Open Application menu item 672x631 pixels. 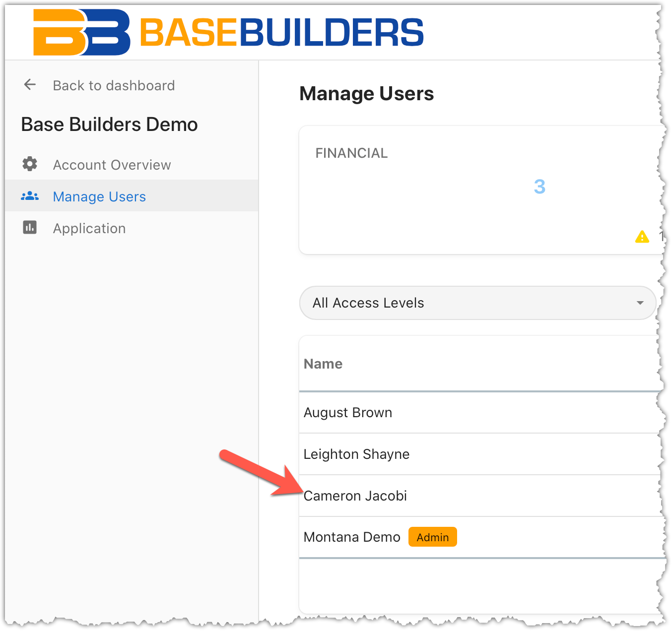(x=89, y=229)
